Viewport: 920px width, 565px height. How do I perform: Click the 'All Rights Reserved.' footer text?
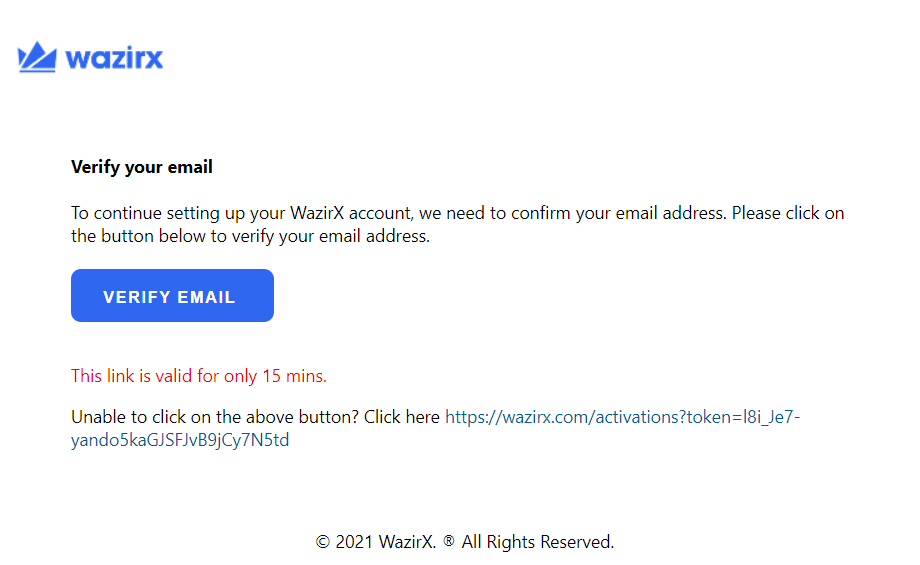(537, 542)
